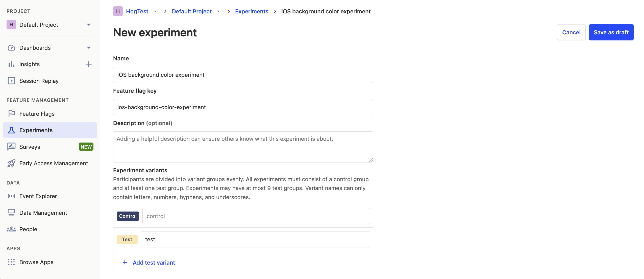Screen dimensions: 644x279
Task: Click the Early Access Management icon
Action: pyautogui.click(x=11, y=163)
